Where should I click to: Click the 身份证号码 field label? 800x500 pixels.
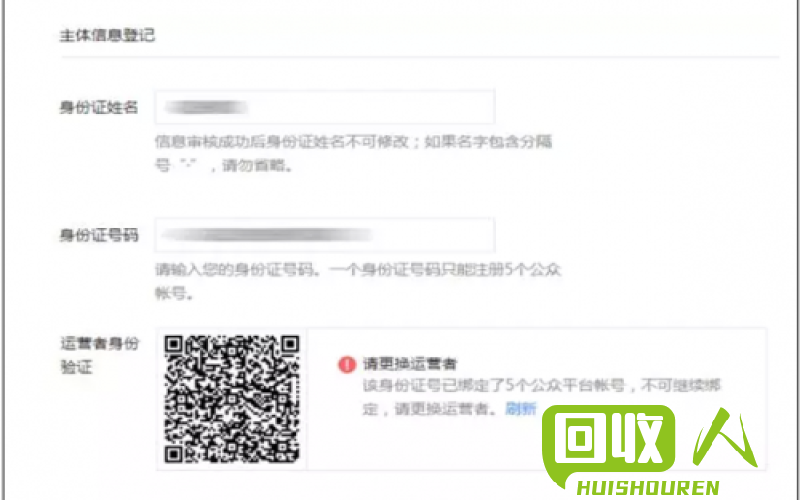pos(99,235)
